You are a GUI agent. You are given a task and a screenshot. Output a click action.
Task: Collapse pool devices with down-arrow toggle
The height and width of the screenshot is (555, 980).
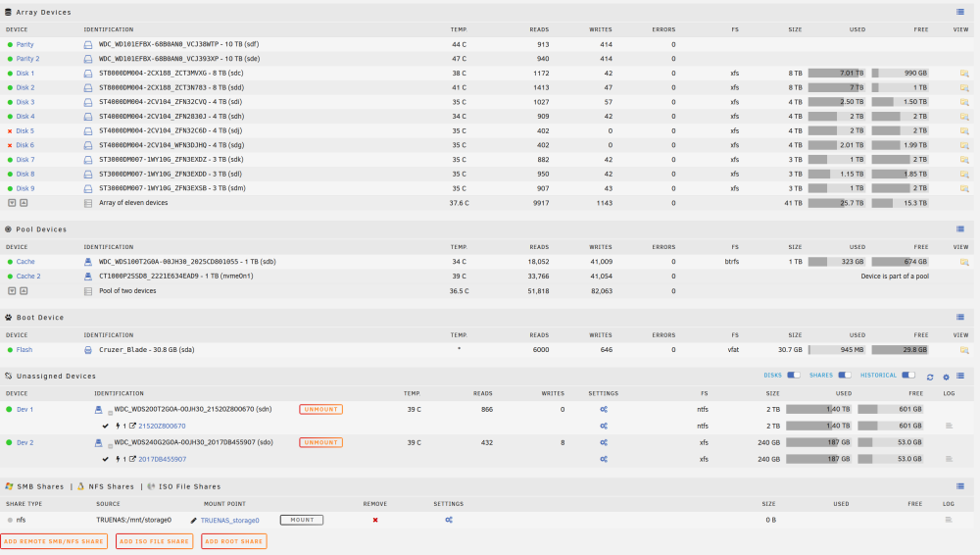point(12,291)
